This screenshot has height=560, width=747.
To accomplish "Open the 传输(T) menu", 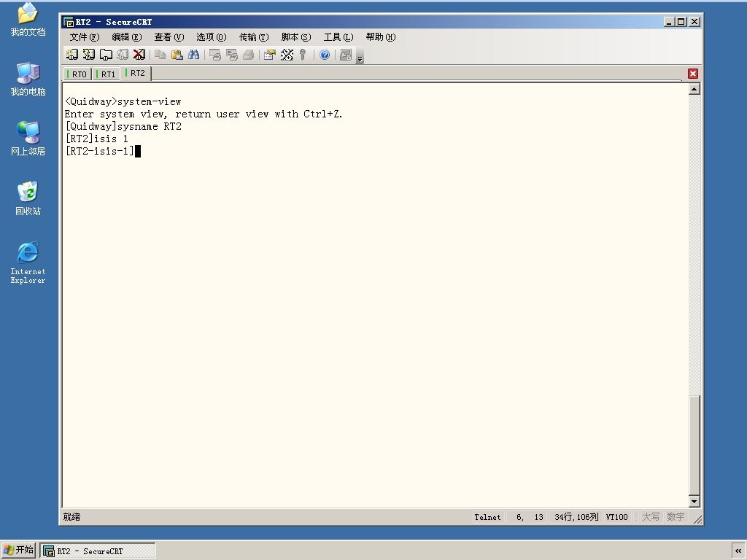I will coord(253,37).
